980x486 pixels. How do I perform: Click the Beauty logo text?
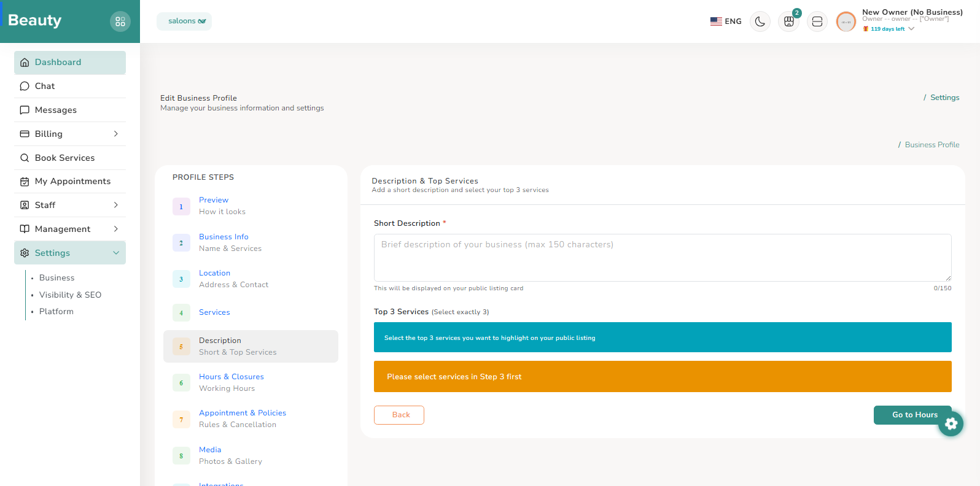35,20
